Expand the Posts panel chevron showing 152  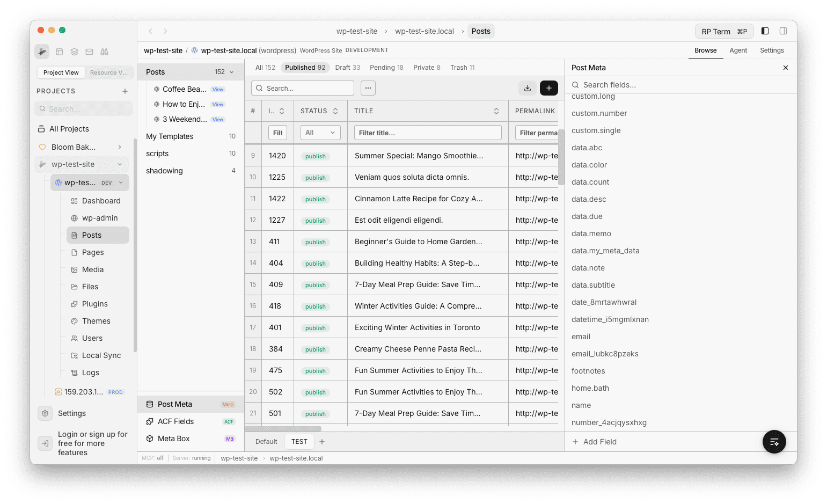point(231,71)
